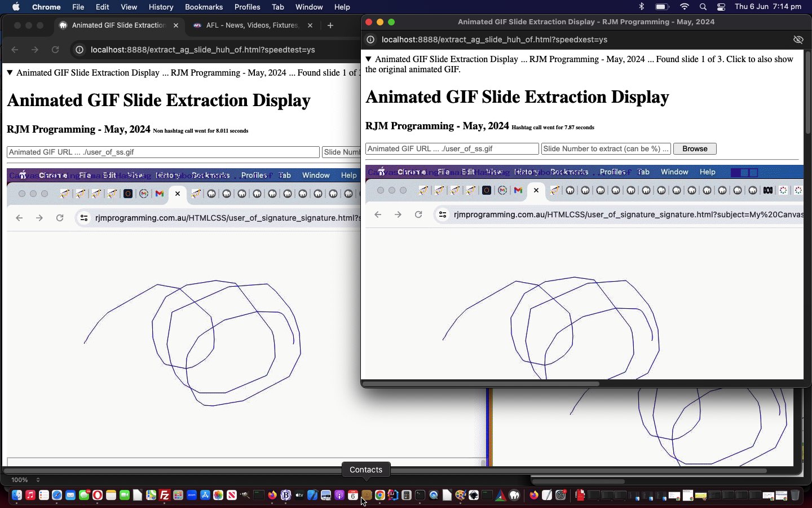Open FaceTime from the Dock

pos(125,495)
